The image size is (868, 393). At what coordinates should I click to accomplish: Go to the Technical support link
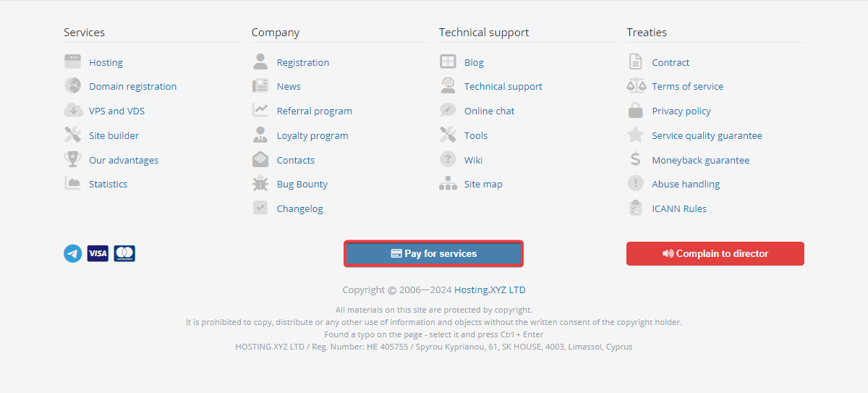click(x=503, y=86)
